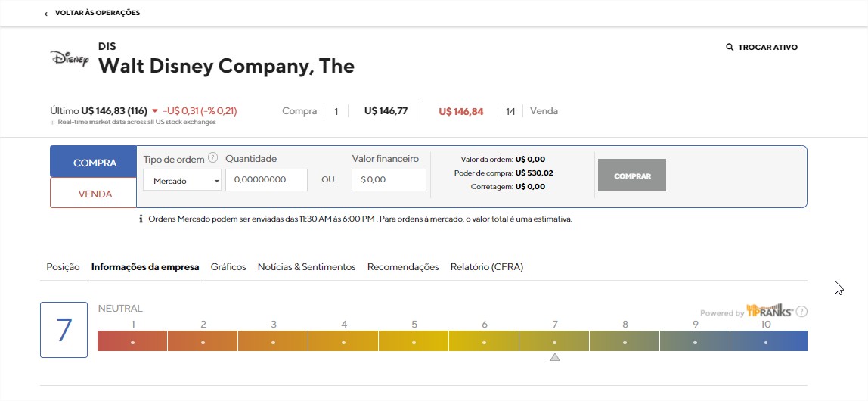Open the Relatório (CFRA) tab
Viewport: 868px width, 401px height.
click(487, 267)
